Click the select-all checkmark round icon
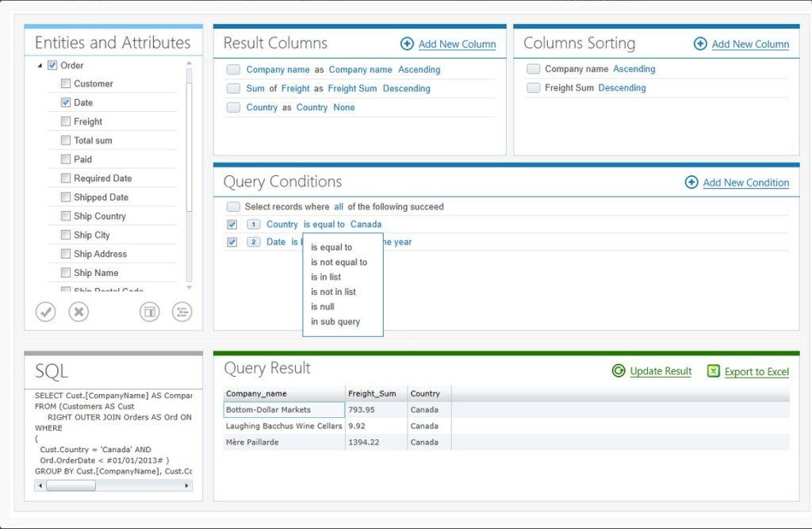The height and width of the screenshot is (529, 812). pyautogui.click(x=45, y=312)
